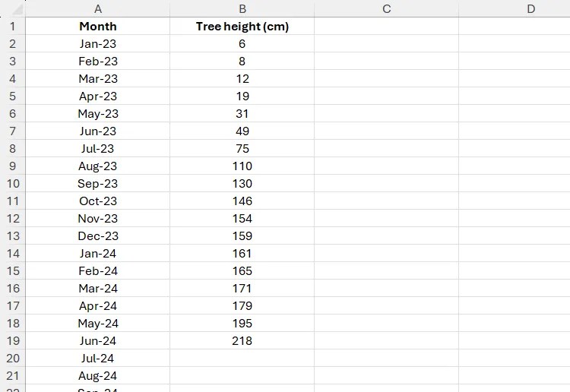The image size is (570, 392).
Task: Click empty cell C2 beside value 6
Action: tap(386, 43)
